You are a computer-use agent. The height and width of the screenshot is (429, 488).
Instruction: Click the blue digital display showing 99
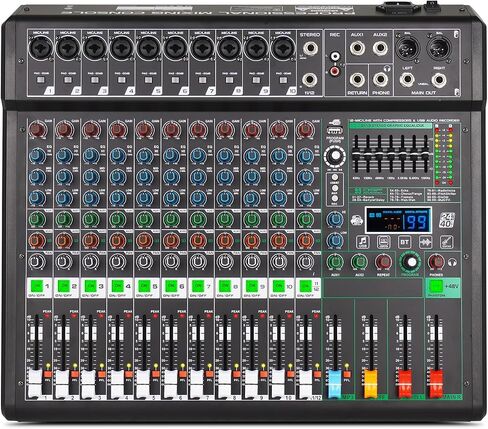coord(398,220)
